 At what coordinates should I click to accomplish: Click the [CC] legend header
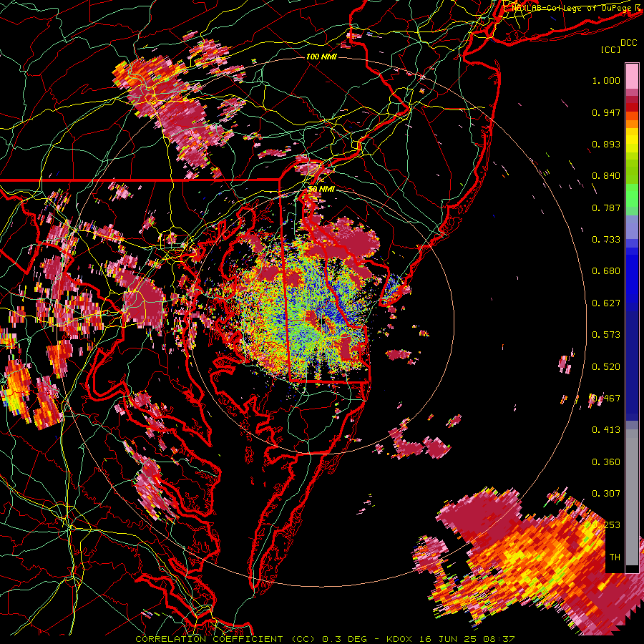pyautogui.click(x=611, y=49)
